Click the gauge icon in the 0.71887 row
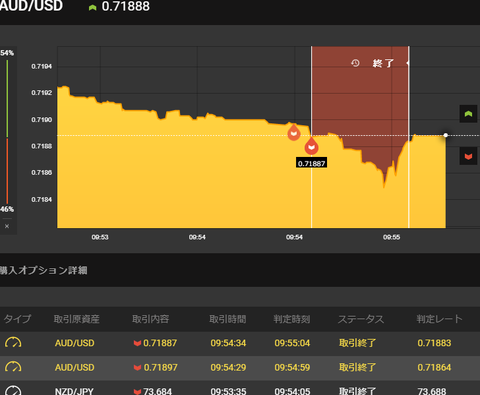 (13, 343)
